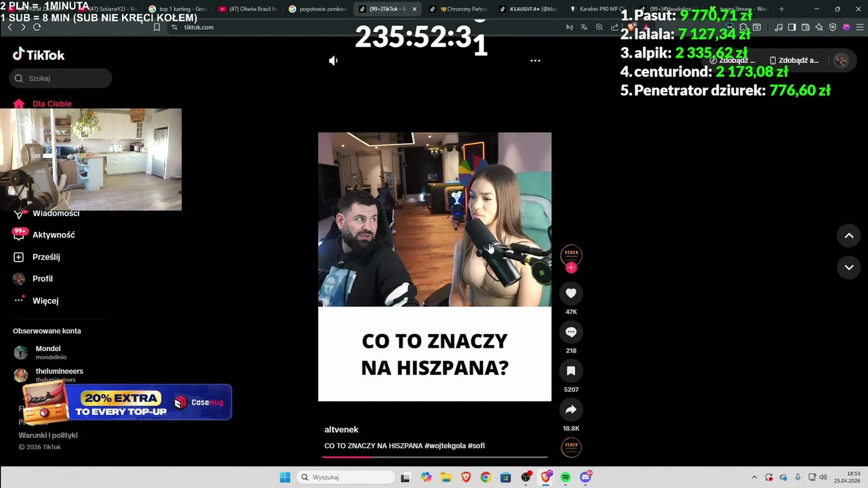
Task: Open Spotify from the taskbar
Action: [566, 477]
